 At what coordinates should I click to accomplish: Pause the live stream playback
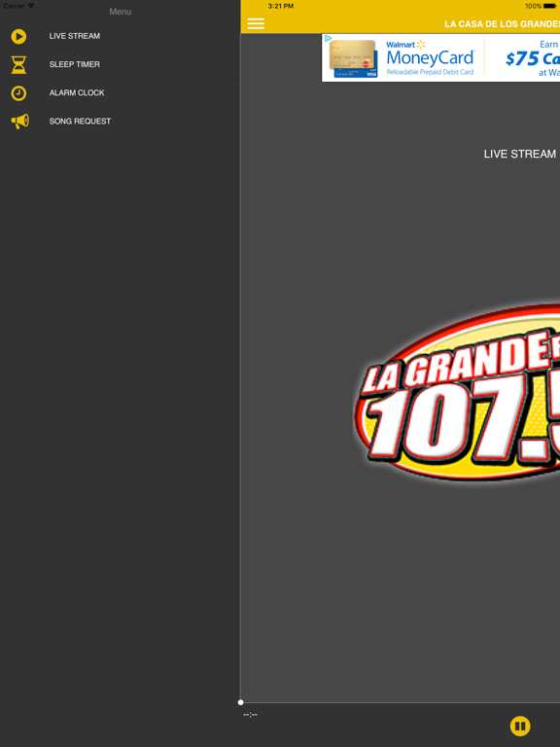520,726
